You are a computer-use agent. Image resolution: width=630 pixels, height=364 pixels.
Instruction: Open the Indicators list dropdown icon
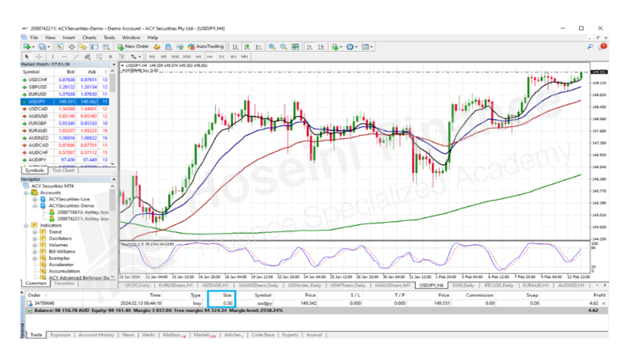pyautogui.click(x=336, y=46)
